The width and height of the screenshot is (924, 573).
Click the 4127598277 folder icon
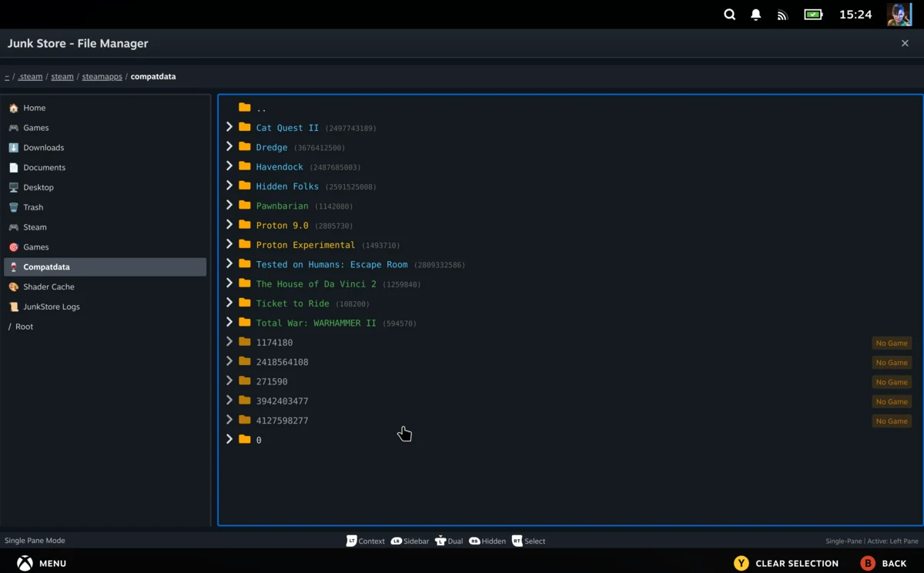tap(245, 420)
